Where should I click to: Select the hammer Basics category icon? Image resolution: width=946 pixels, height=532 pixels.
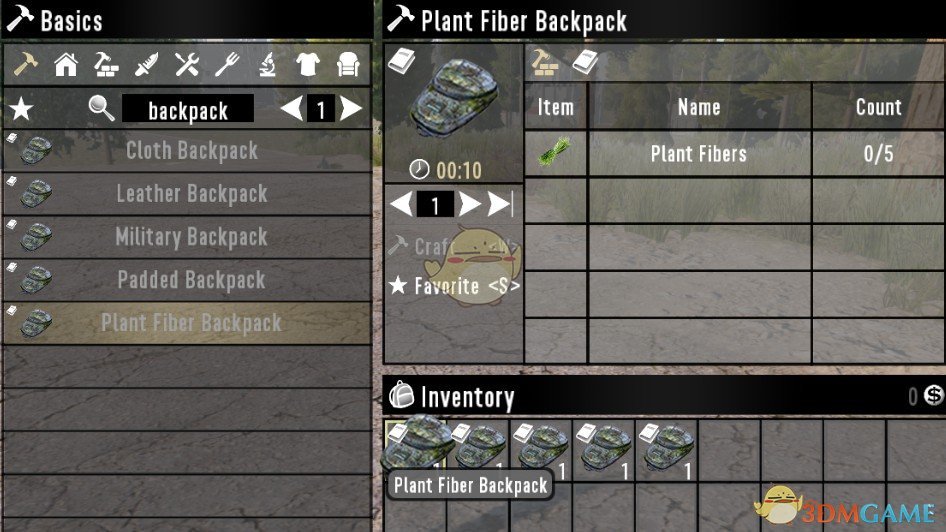point(25,63)
